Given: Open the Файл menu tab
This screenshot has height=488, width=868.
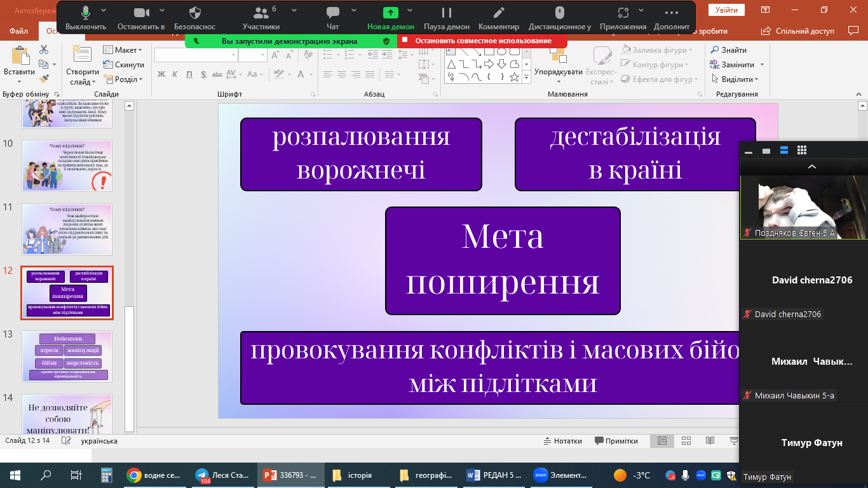Looking at the screenshot, I should pos(18,30).
